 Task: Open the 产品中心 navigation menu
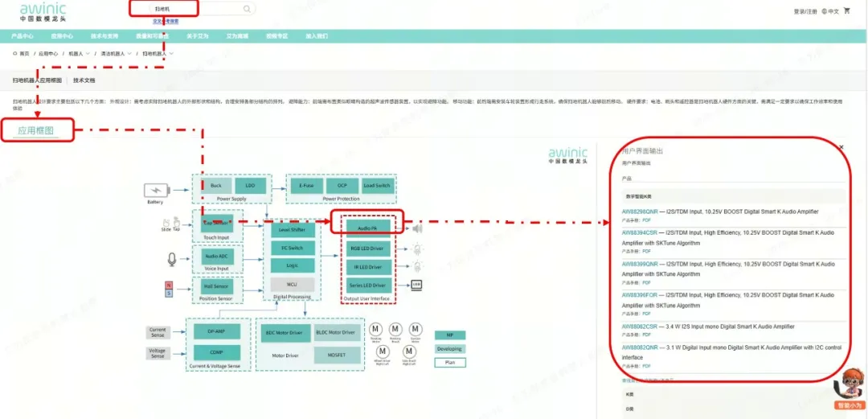pos(22,36)
